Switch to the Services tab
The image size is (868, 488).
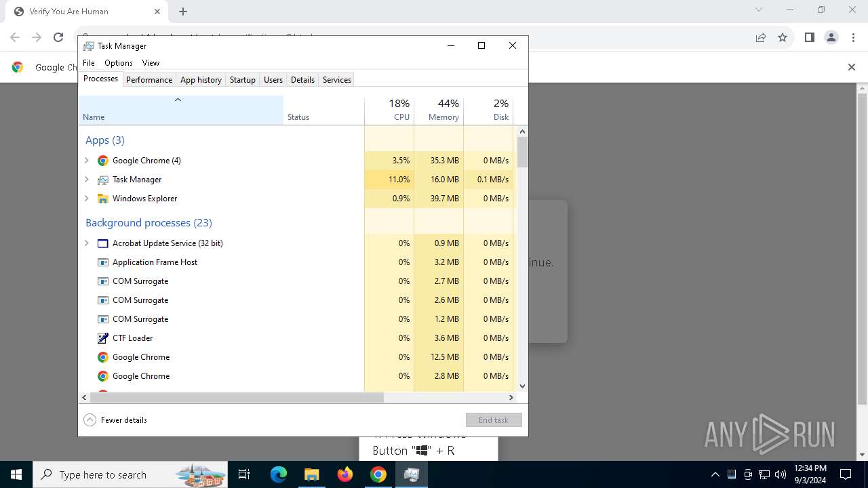(x=337, y=80)
